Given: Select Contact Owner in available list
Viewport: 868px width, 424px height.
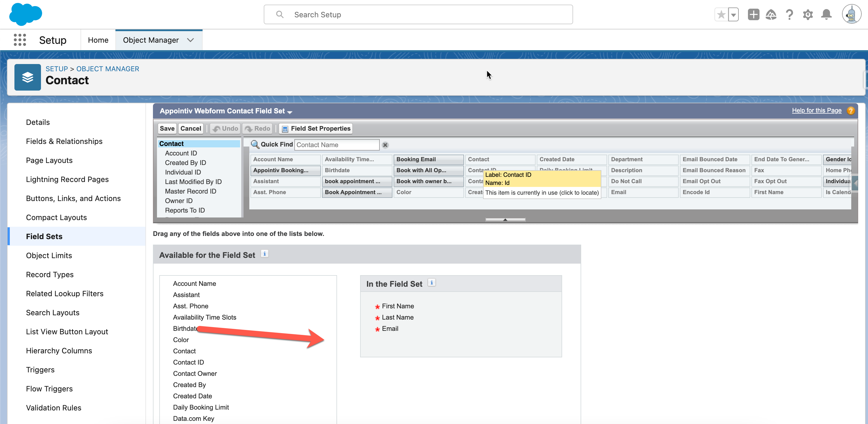Looking at the screenshot, I should pos(195,374).
